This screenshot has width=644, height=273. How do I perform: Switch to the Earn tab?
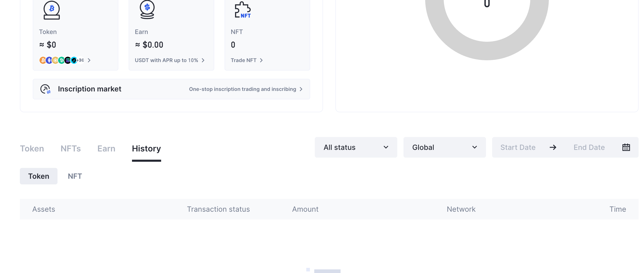coord(106,149)
